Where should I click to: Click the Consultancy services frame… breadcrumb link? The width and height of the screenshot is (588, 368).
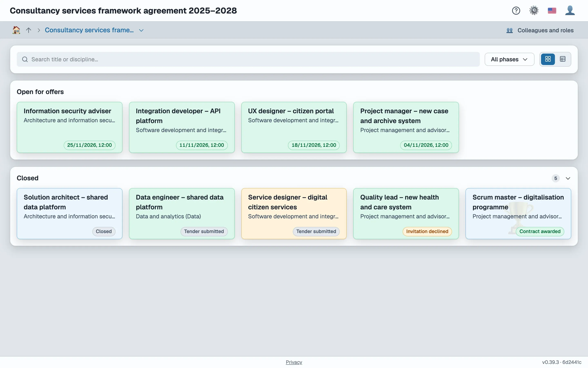(x=89, y=30)
